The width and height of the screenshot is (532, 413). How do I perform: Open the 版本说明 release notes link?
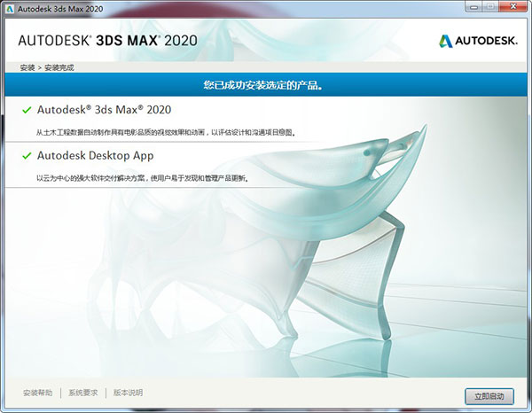(128, 393)
